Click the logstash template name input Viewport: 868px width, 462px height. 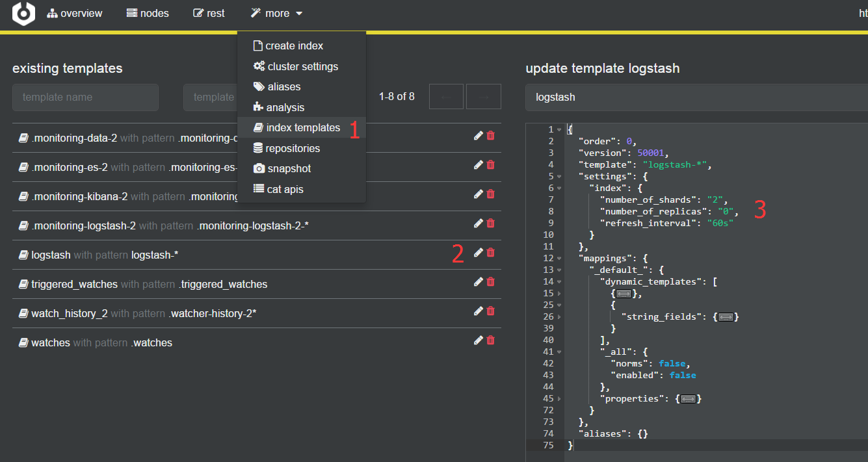pyautogui.click(x=696, y=97)
